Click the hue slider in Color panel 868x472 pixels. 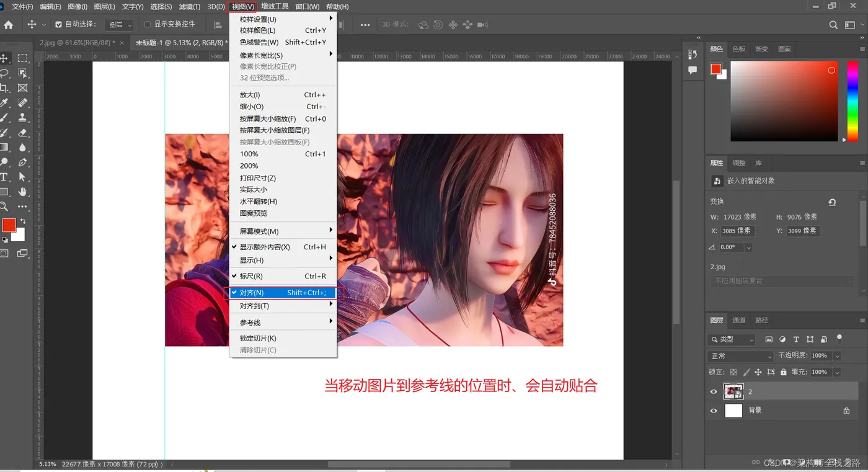click(852, 101)
